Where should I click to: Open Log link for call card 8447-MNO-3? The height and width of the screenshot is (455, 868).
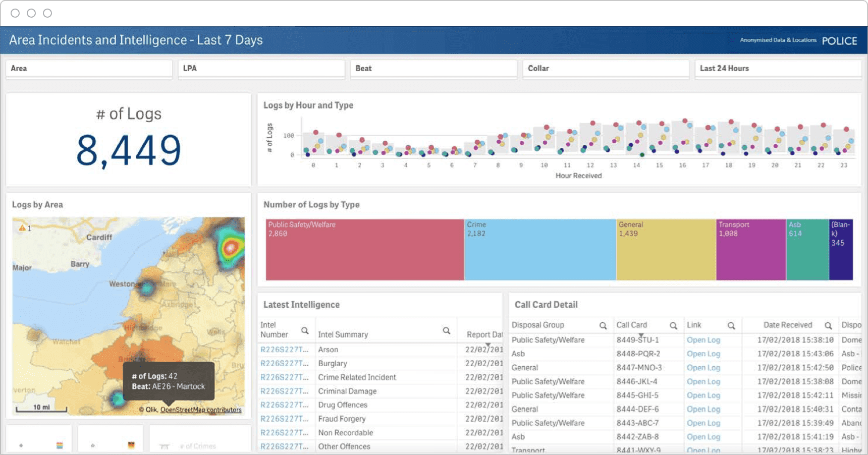coord(703,368)
